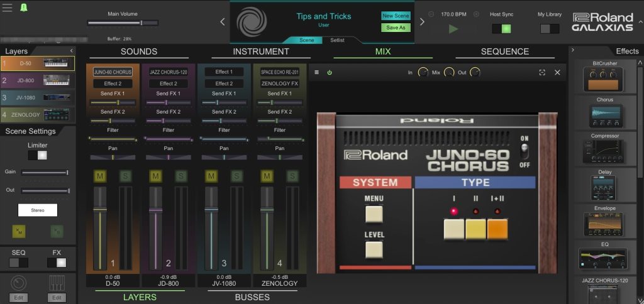644x304 pixels.
Task: Click the green XS crossfade icon
Action: point(57,231)
